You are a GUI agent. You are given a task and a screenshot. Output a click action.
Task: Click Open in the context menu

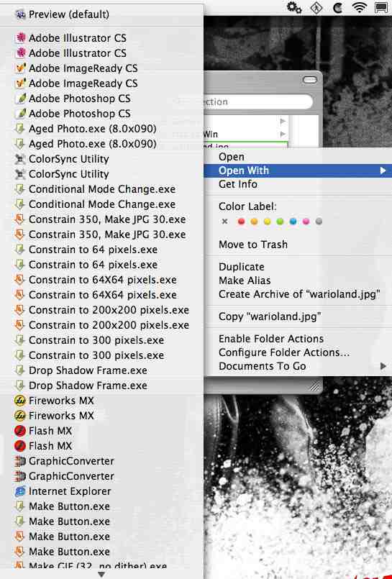coord(298,157)
